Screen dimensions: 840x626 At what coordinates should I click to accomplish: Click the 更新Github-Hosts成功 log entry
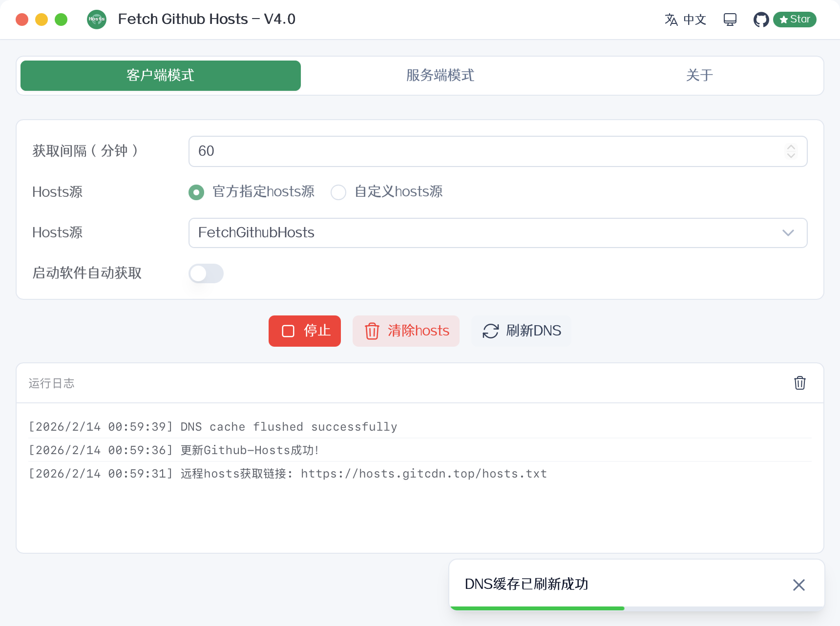point(420,450)
